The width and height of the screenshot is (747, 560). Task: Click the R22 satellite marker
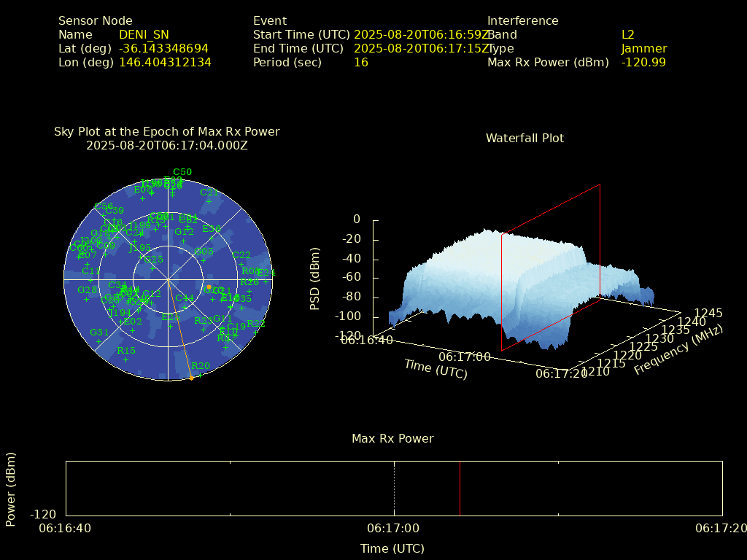(x=256, y=332)
